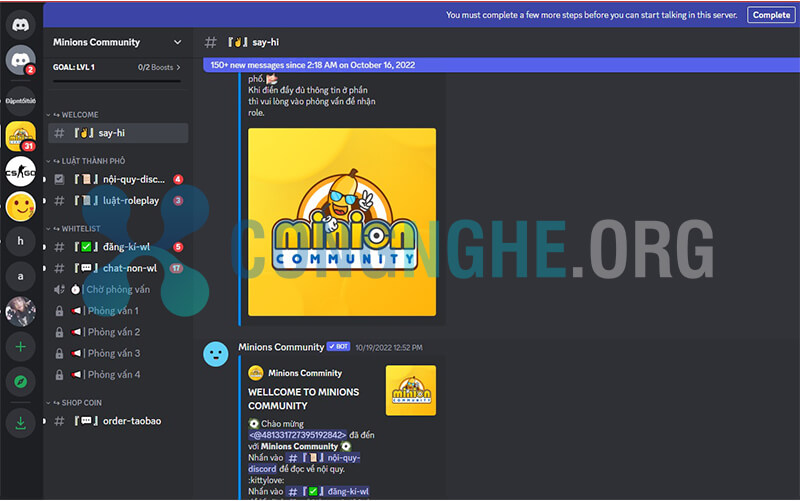Image resolution: width=800 pixels, height=501 pixels.
Task: Click the GOAL: LVL 1 label
Action: (x=73, y=67)
